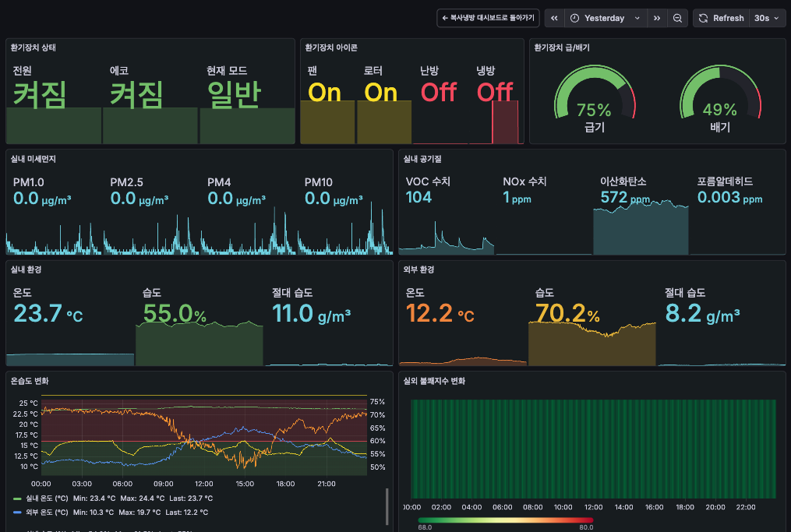Screen dimensions: 791x532
Task: Click the chart legend scrollbar
Action: [387, 506]
